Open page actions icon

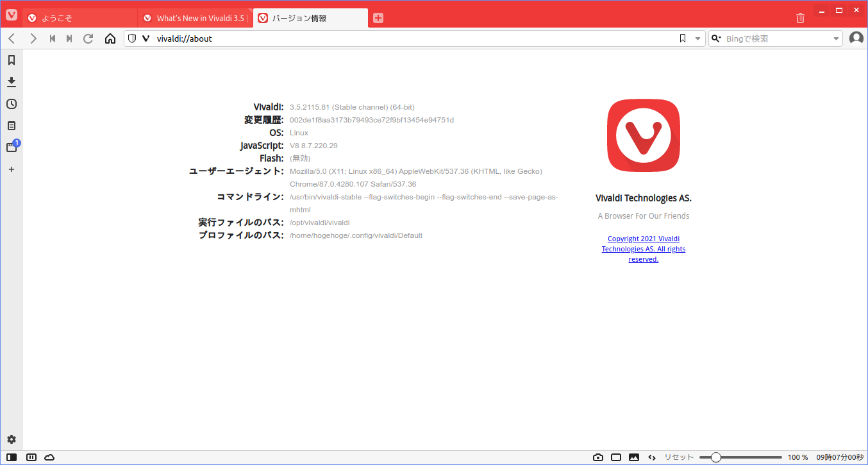(652, 457)
